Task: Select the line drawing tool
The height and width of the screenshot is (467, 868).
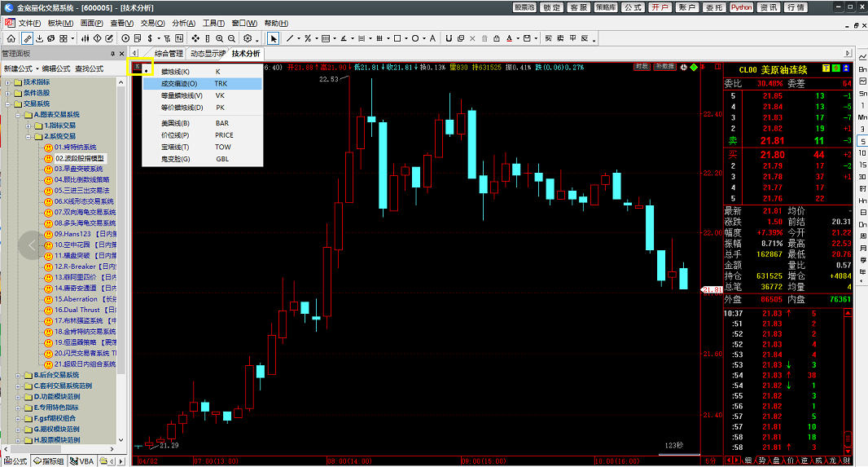Action: 290,39
